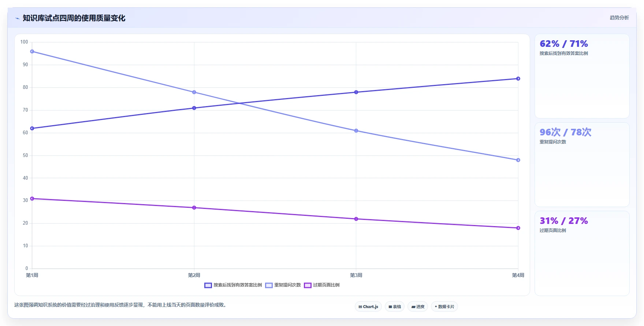Click the trend icon beside the chart title

point(17,18)
